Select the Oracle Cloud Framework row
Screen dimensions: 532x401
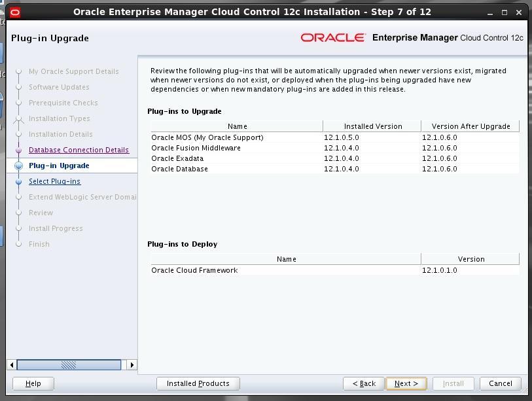coord(335,270)
